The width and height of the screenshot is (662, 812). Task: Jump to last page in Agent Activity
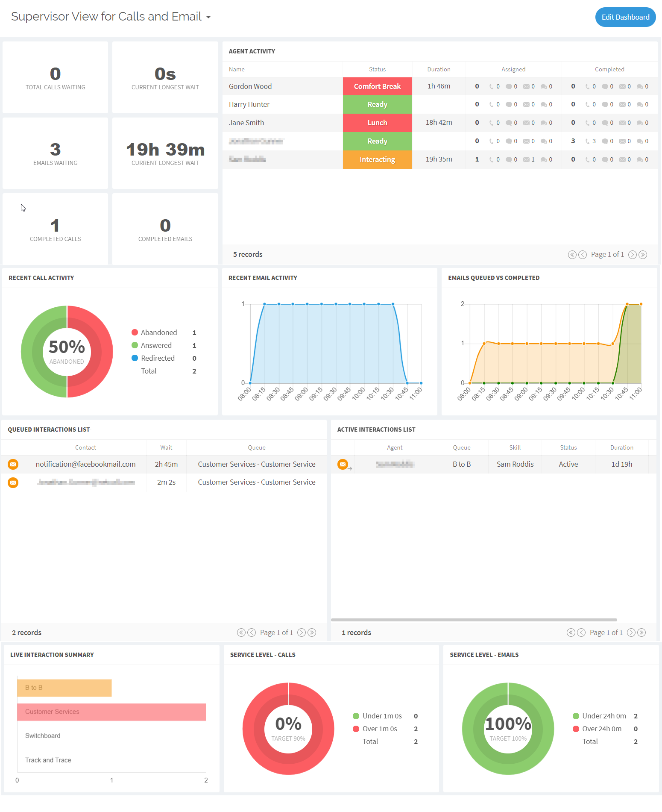click(642, 255)
